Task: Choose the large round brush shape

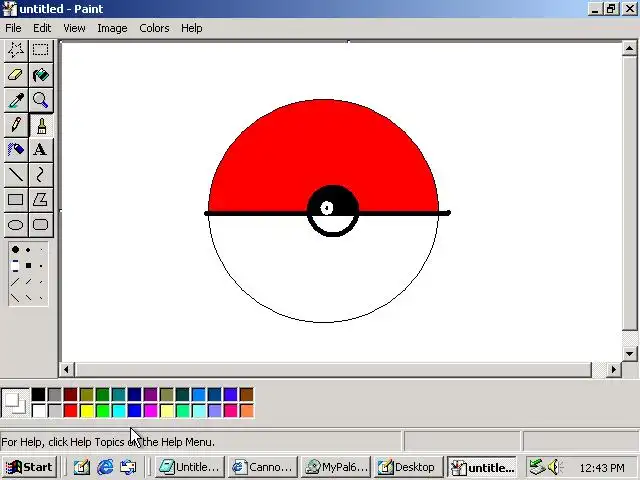Action: pyautogui.click(x=15, y=249)
